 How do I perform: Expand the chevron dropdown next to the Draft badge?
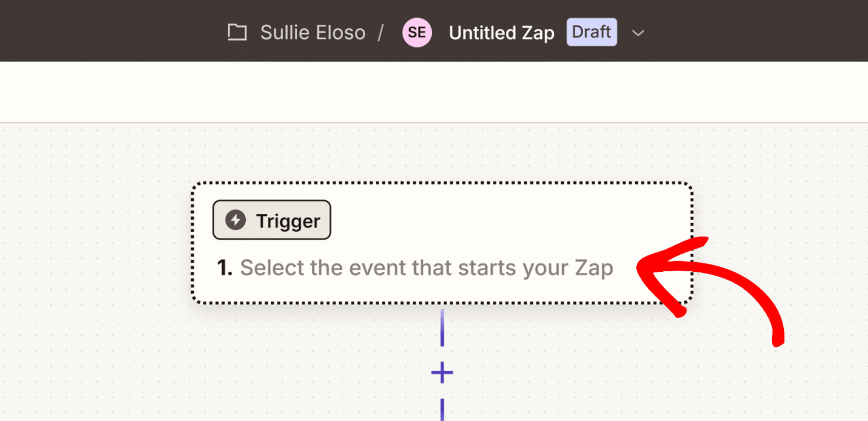(x=638, y=33)
